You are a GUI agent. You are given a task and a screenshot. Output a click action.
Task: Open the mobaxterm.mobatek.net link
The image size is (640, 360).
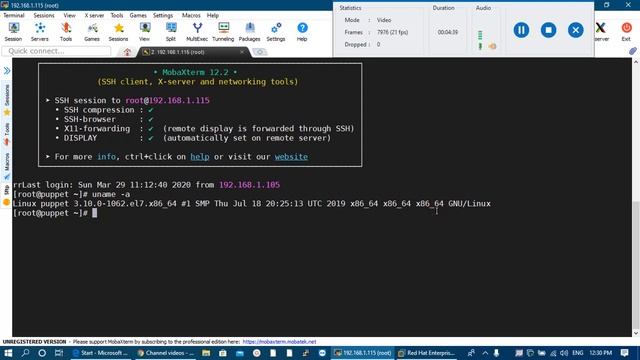coord(279,342)
